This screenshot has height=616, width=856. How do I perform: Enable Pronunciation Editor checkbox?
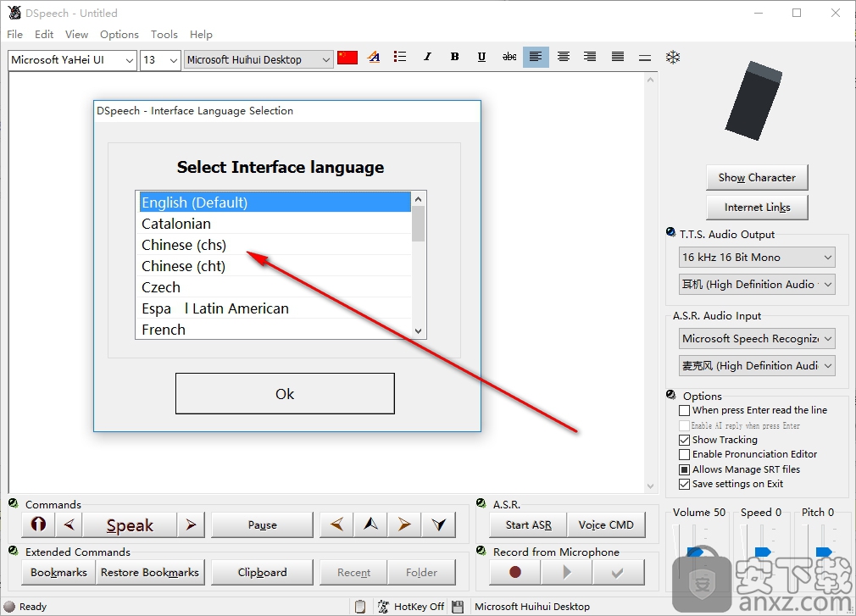click(684, 454)
